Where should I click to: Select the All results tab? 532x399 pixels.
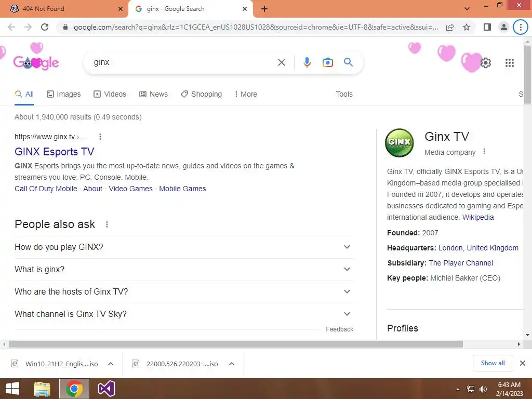[24, 95]
